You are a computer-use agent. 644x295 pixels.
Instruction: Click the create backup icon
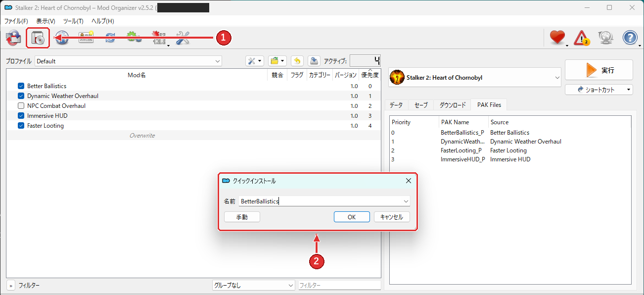click(314, 61)
